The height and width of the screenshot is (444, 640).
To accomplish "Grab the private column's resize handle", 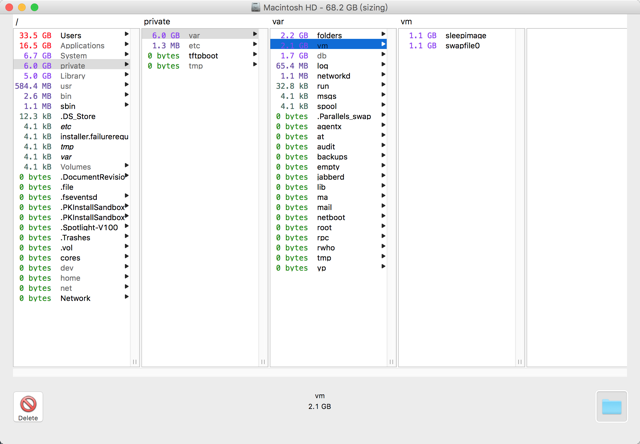I will click(263, 362).
